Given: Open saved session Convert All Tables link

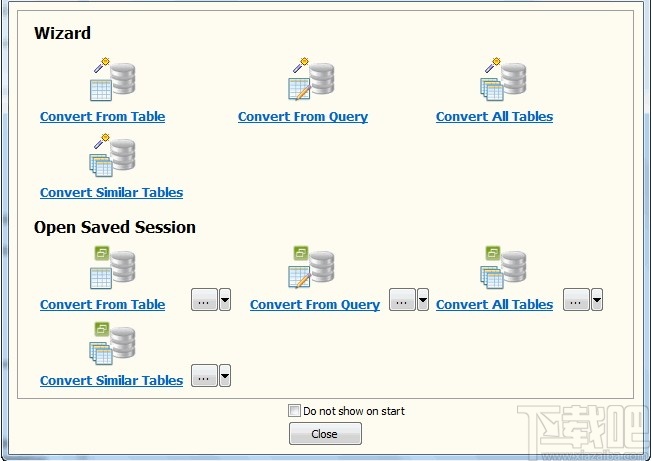Looking at the screenshot, I should pyautogui.click(x=494, y=305).
